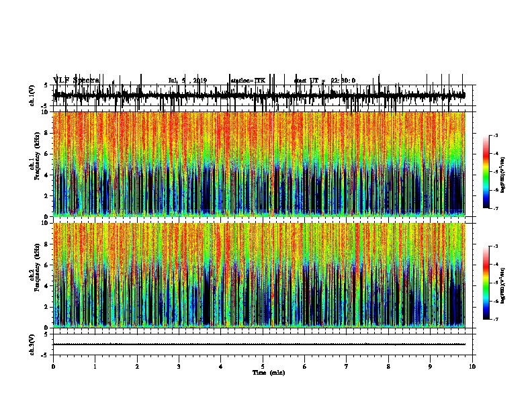Click the 8 kHz tick on ch.2 frequency axis

(46, 244)
